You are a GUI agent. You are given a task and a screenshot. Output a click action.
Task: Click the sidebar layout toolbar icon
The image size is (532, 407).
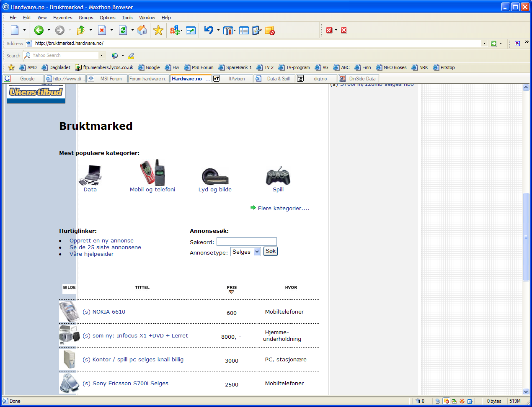[244, 30]
